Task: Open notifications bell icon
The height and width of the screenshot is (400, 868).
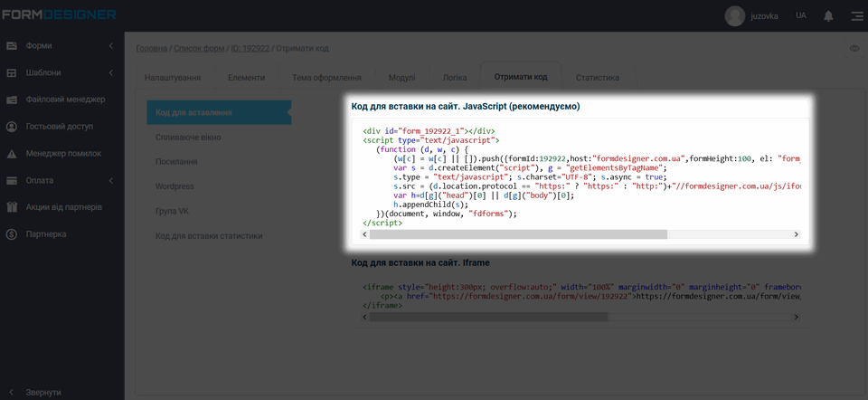Action: [828, 16]
